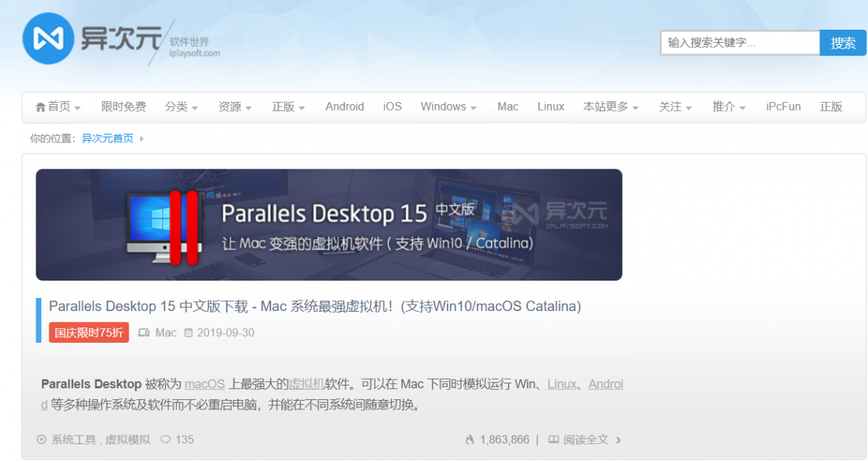The height and width of the screenshot is (460, 868).
Task: Open the Mac menu item in navbar
Action: [508, 107]
